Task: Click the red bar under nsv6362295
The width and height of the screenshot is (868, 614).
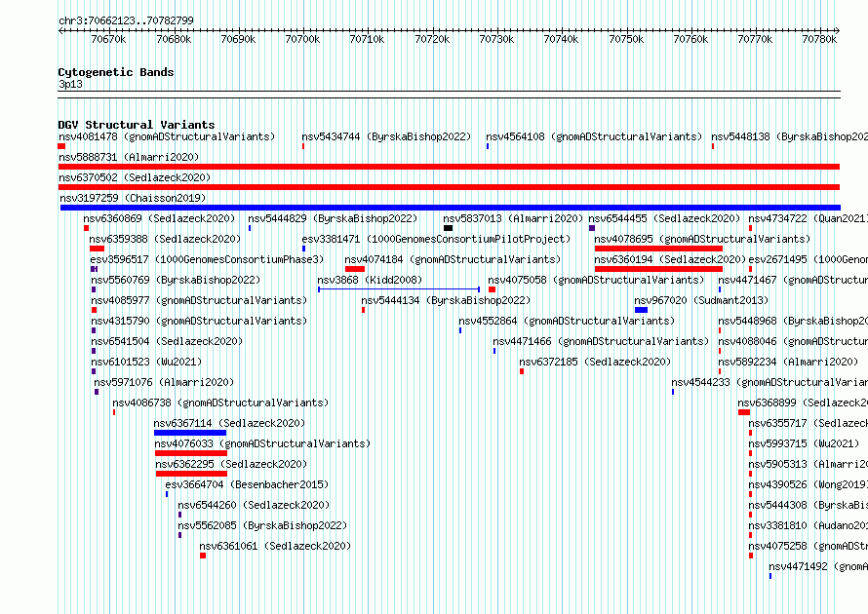Action: [x=191, y=474]
